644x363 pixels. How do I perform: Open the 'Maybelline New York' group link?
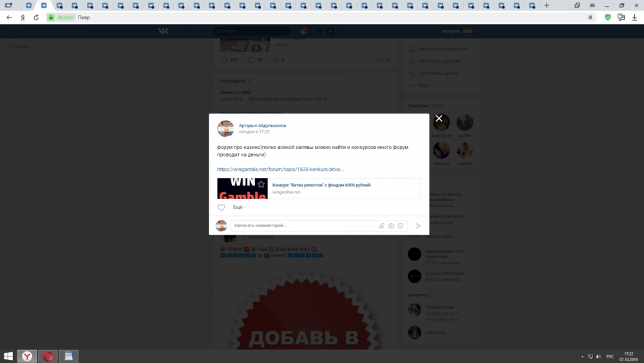(x=444, y=253)
